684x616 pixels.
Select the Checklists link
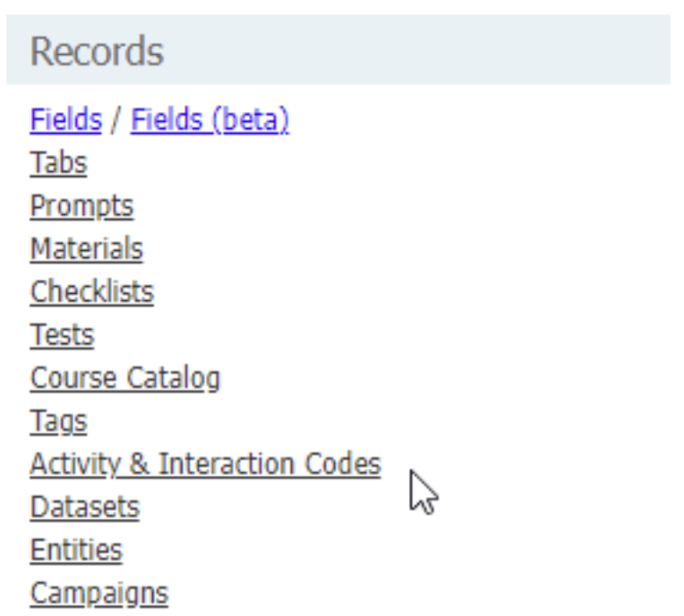tap(92, 292)
